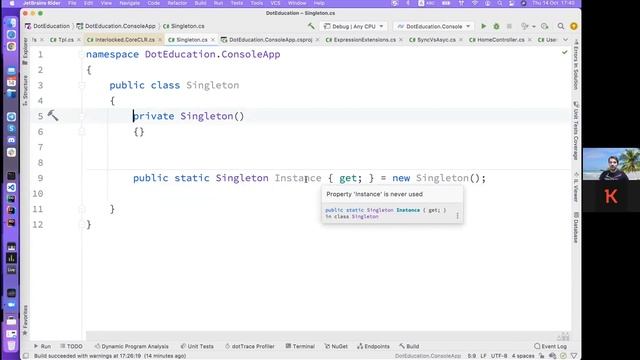The width and height of the screenshot is (640, 360).
Task: Click the hammer gutter icon on line 5
Action: click(53, 116)
